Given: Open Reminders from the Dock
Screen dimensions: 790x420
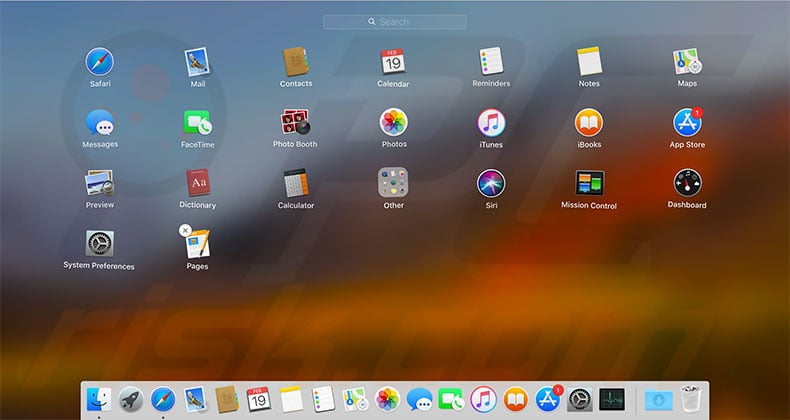Looking at the screenshot, I should click(x=323, y=399).
